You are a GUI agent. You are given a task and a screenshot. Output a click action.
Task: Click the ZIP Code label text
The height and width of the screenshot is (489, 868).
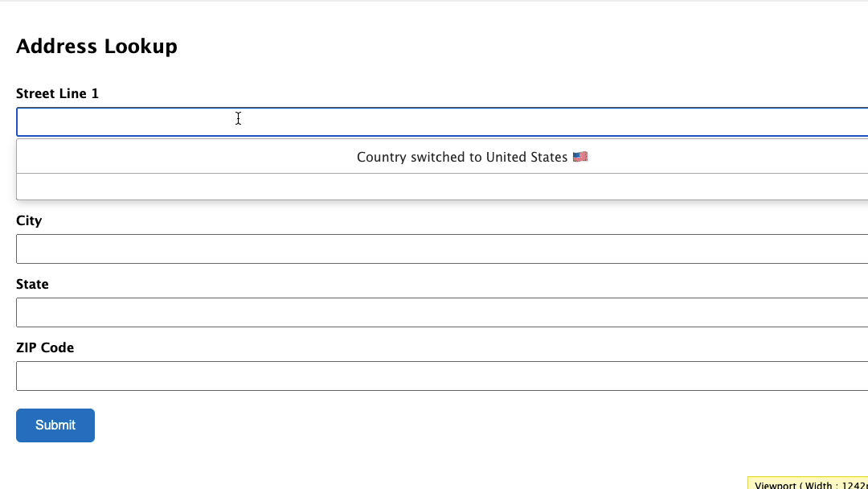[45, 347]
